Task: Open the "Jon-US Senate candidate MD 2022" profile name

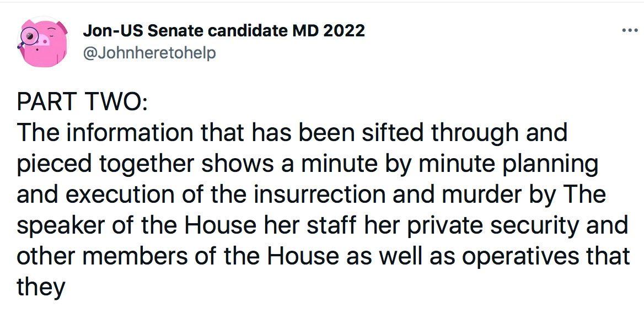Action: pyautogui.click(x=224, y=31)
